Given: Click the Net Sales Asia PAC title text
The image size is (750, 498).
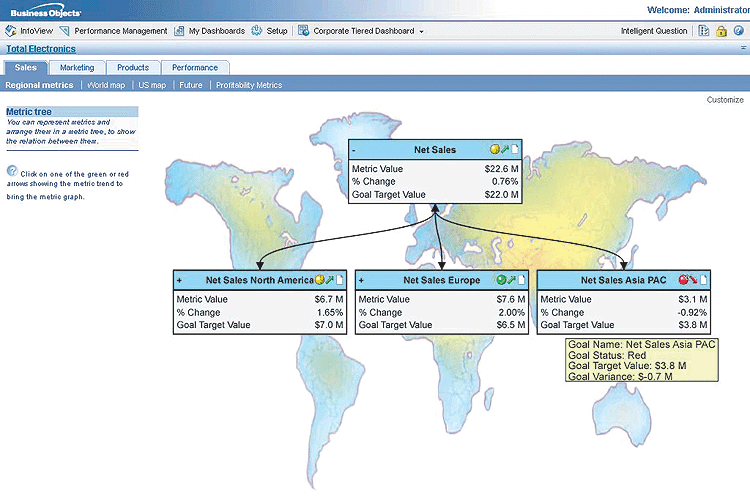Looking at the screenshot, I should pyautogui.click(x=623, y=280).
